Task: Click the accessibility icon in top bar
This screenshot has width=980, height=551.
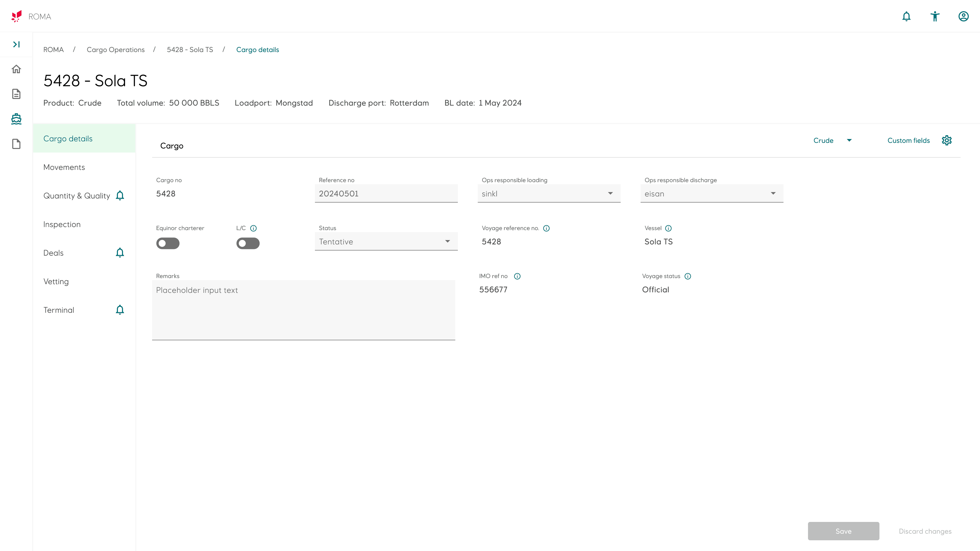Action: point(935,16)
